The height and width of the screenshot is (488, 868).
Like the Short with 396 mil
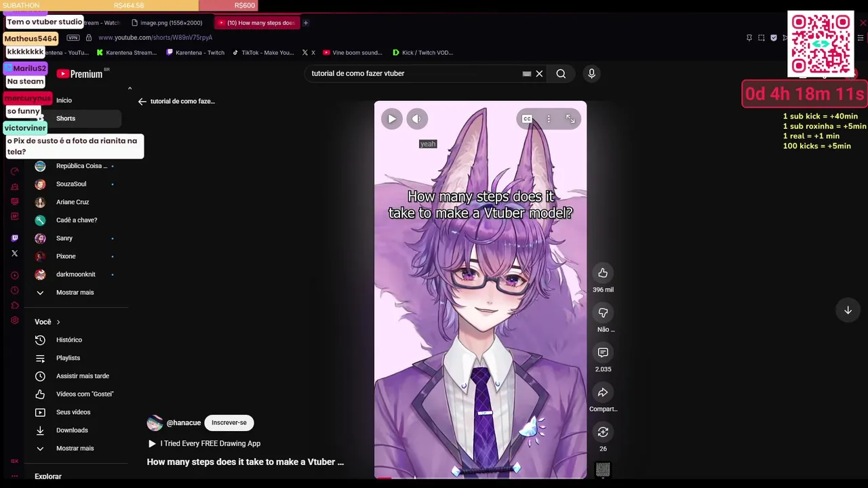[x=603, y=272]
